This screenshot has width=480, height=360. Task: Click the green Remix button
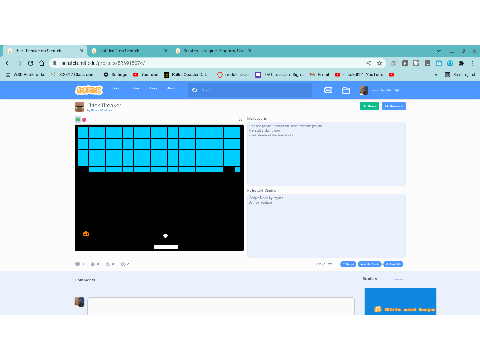pos(369,106)
